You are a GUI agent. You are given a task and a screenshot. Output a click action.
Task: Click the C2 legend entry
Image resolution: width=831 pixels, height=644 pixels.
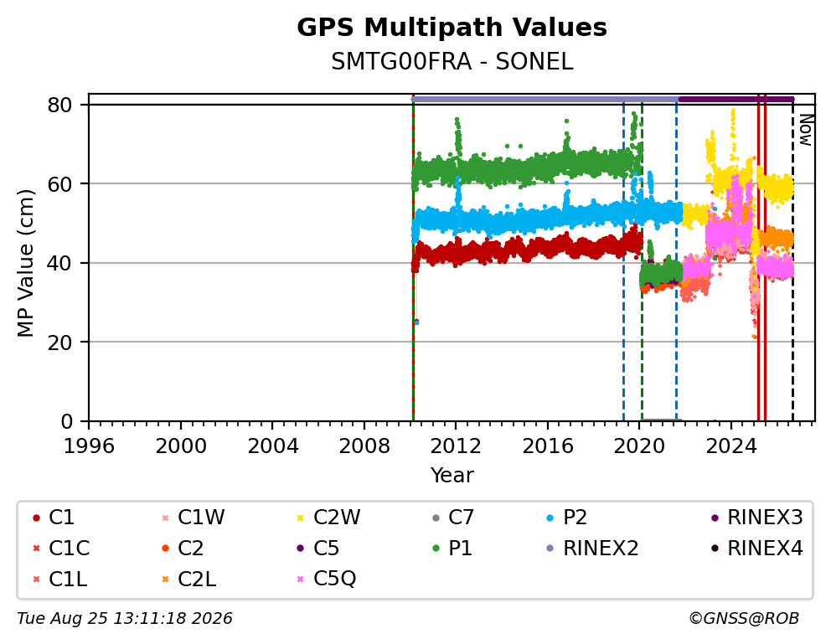click(x=183, y=549)
